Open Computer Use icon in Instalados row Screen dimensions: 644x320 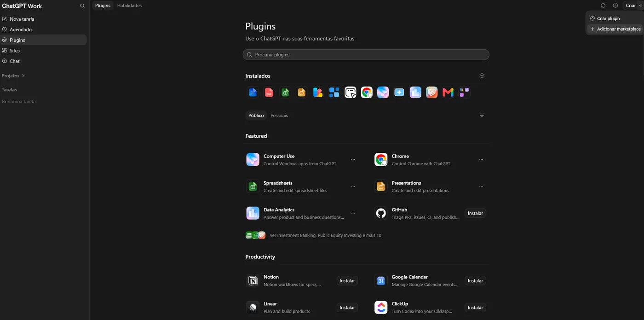(x=383, y=93)
